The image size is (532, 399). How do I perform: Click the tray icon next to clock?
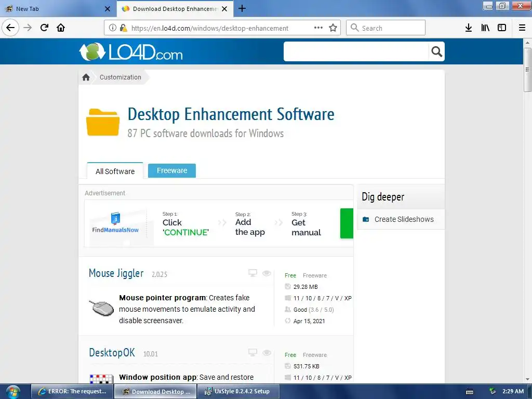point(493,391)
